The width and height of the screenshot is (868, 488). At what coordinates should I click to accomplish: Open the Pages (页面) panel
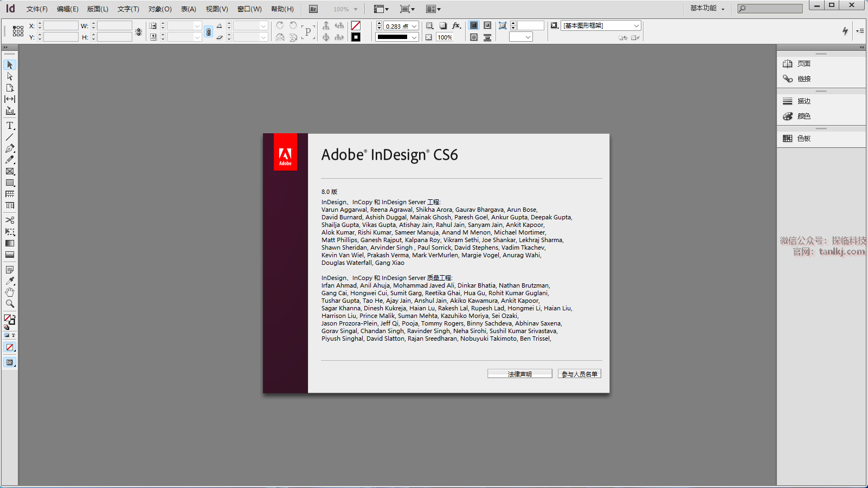click(x=803, y=64)
